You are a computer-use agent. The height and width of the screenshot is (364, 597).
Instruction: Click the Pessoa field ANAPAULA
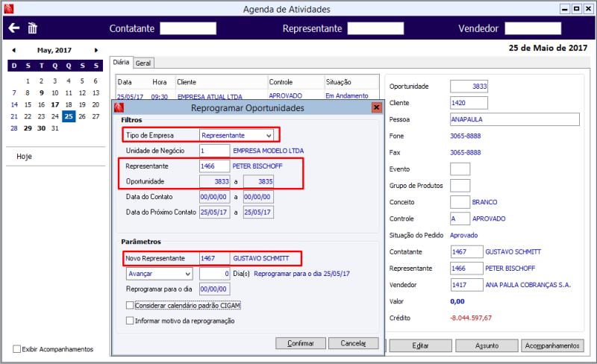(x=515, y=119)
